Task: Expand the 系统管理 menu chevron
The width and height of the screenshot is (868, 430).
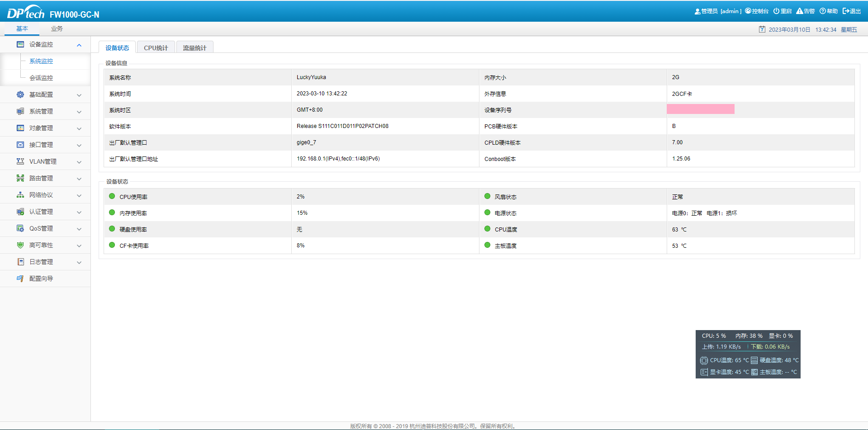Action: click(x=79, y=112)
